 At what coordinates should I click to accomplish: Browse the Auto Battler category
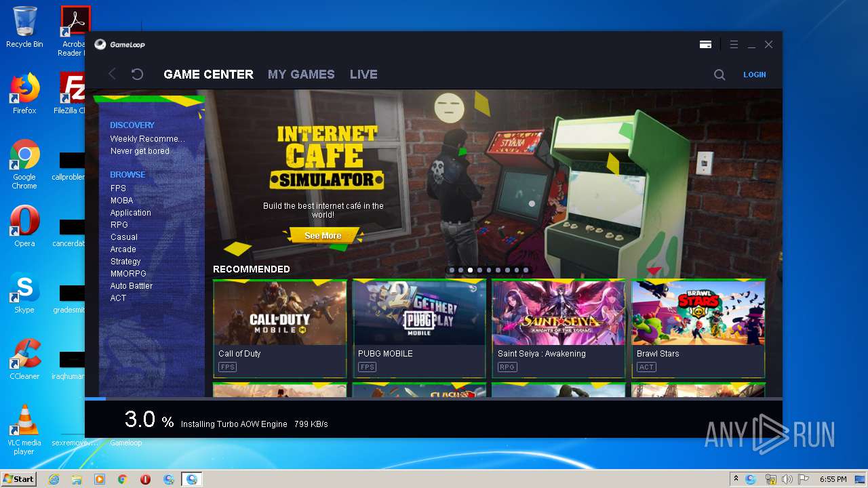(132, 286)
